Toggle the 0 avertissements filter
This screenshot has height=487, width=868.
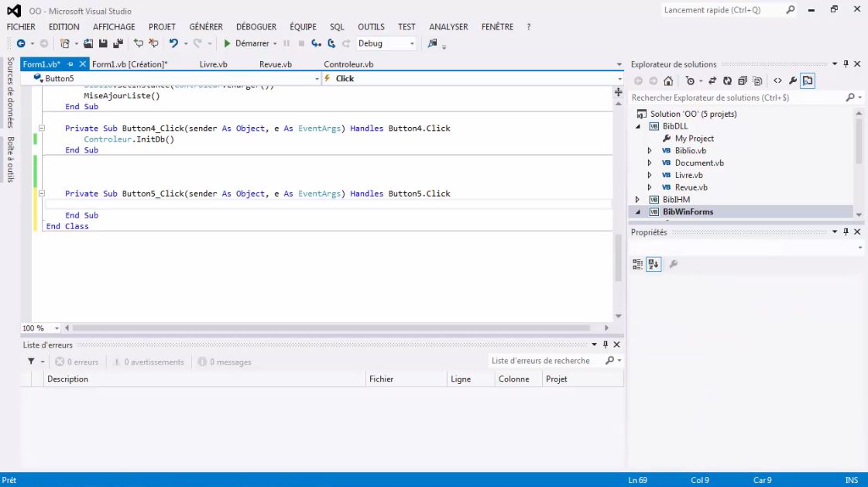[x=149, y=362]
